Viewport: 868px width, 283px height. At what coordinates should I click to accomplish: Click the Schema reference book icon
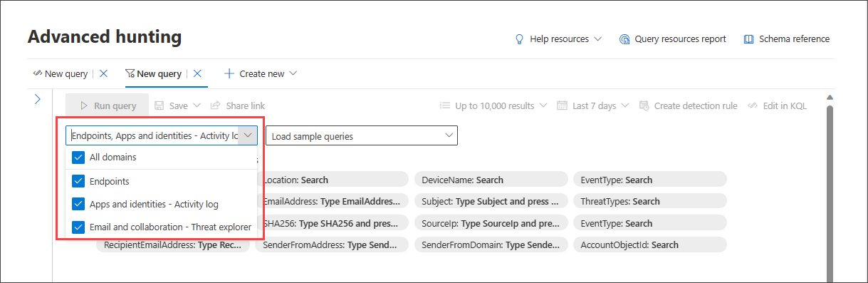(x=748, y=39)
